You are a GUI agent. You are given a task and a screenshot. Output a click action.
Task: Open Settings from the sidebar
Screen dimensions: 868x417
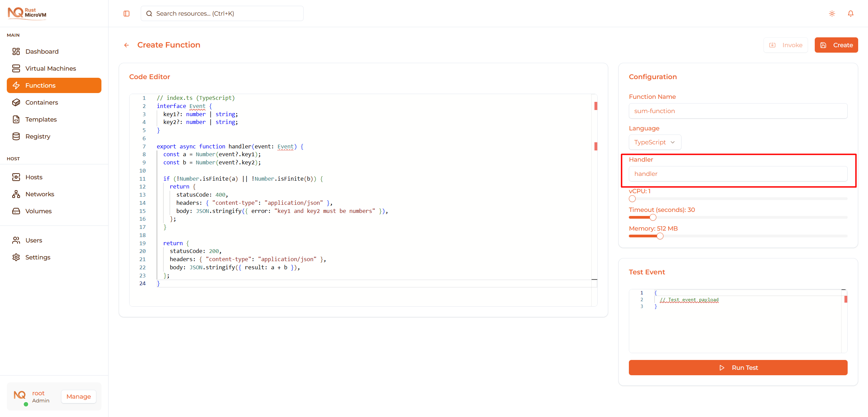[x=16, y=257]
